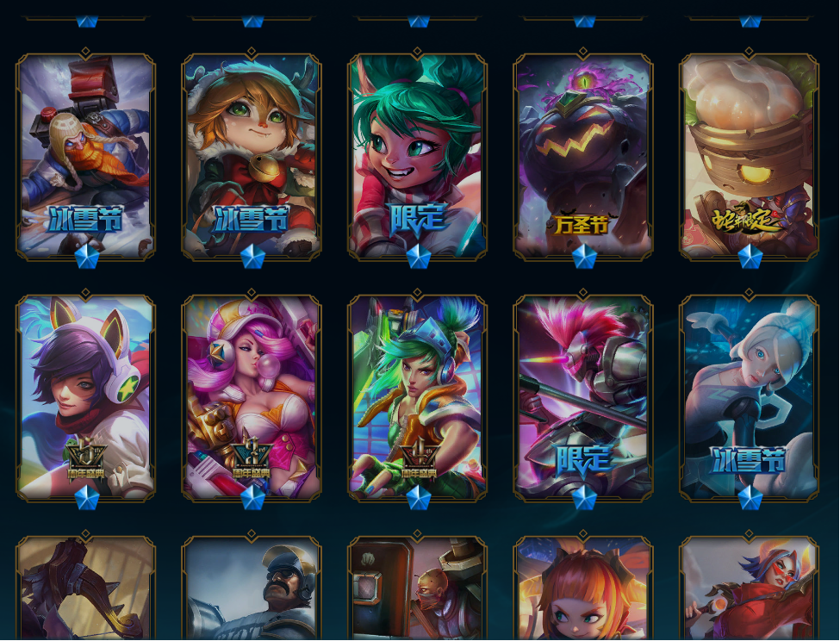This screenshot has width=840, height=641.
Task: Select the green-haired girl 限定 skin card
Action: point(417,156)
